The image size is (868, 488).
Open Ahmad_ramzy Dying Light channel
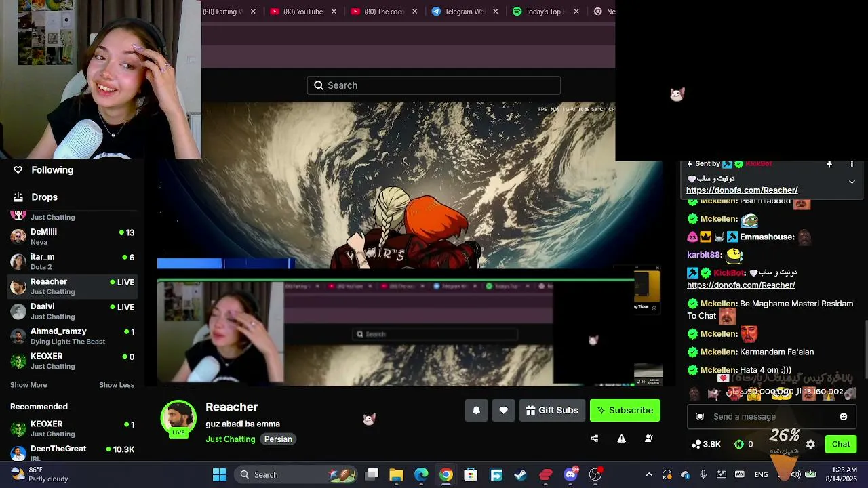(x=72, y=336)
